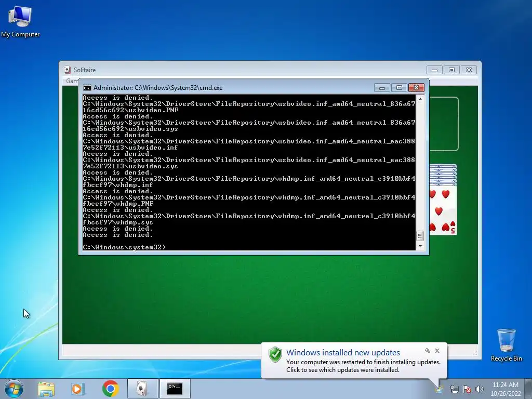Click the Solitaire title bar card icon
The image size is (532, 399).
click(68, 70)
